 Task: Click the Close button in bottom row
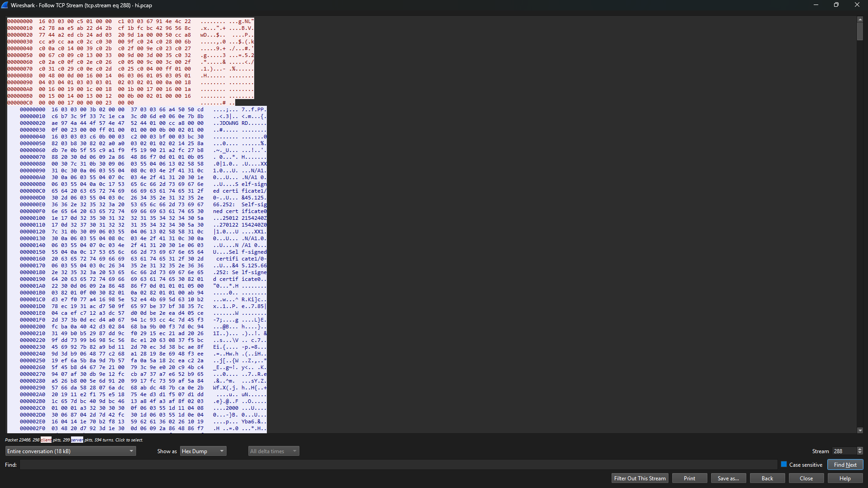806,478
